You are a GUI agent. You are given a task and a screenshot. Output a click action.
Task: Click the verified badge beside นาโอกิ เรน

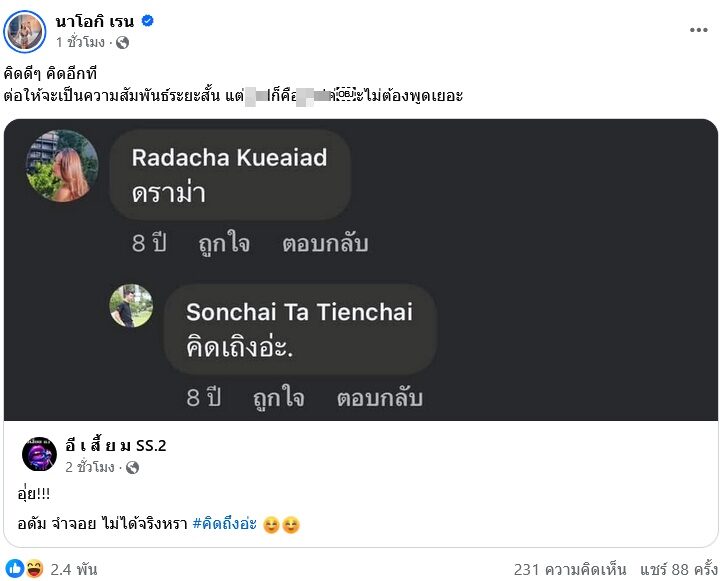click(x=147, y=21)
